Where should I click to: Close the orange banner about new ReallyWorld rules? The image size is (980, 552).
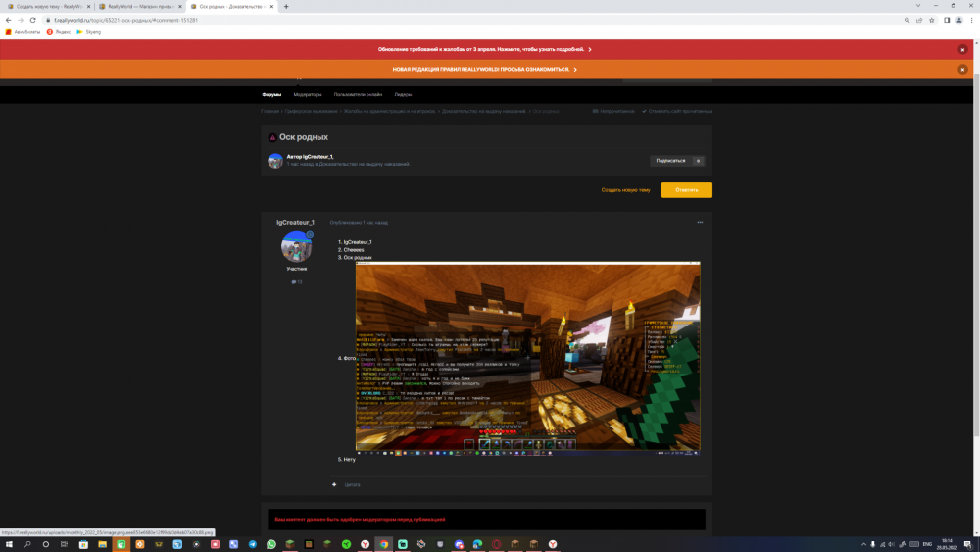click(x=962, y=70)
